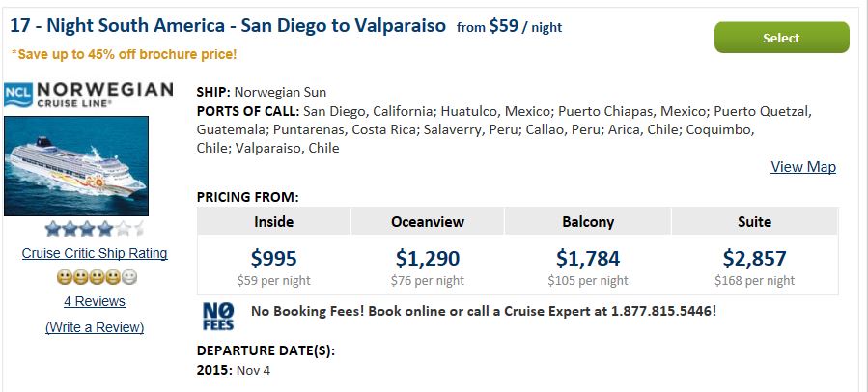
Task: Click the $2,857 Suite price
Action: tap(754, 258)
